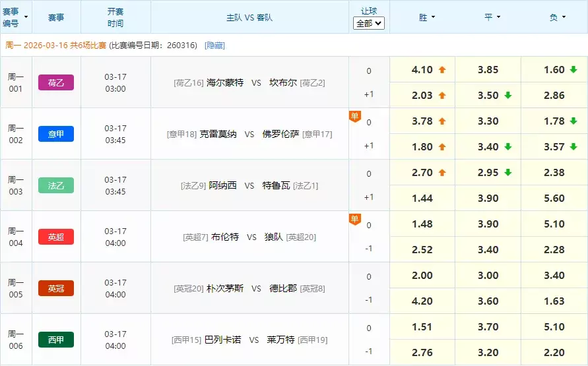Click home team name 克雷莫纳

pyautogui.click(x=218, y=134)
